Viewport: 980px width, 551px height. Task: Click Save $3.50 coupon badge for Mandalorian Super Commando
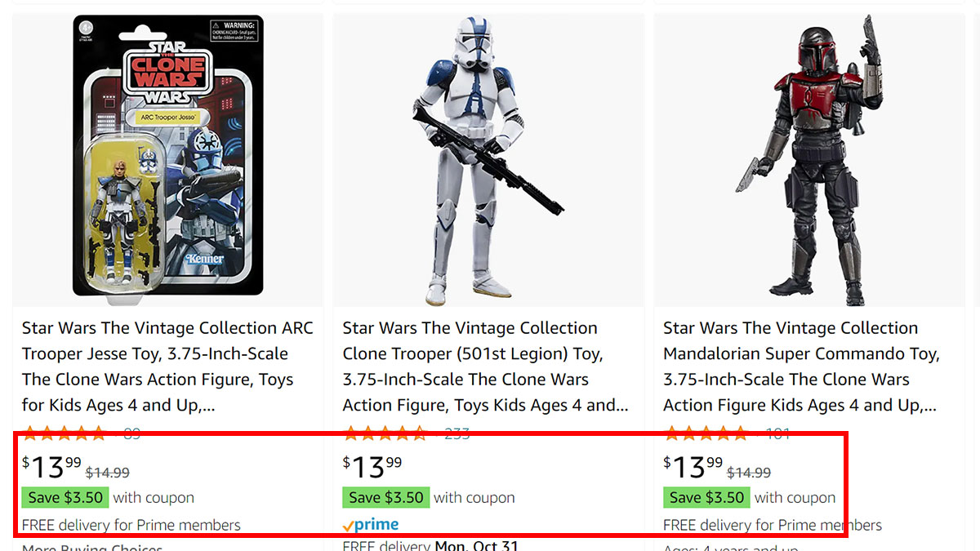click(706, 497)
